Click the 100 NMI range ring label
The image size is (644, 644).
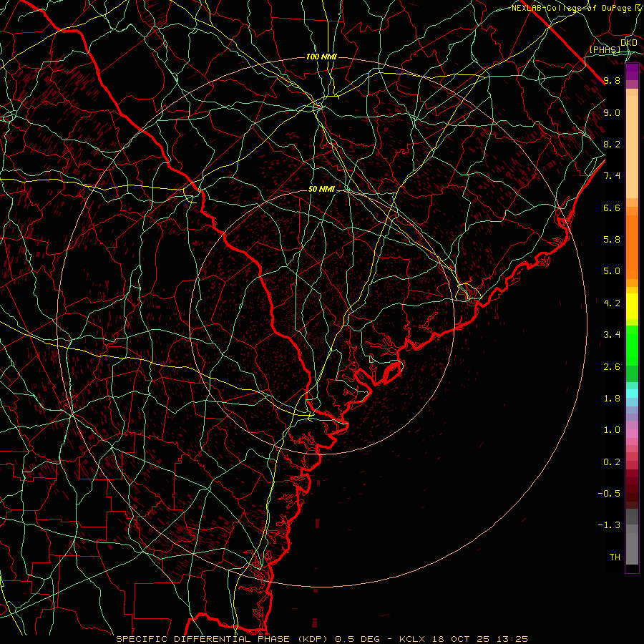pyautogui.click(x=321, y=57)
